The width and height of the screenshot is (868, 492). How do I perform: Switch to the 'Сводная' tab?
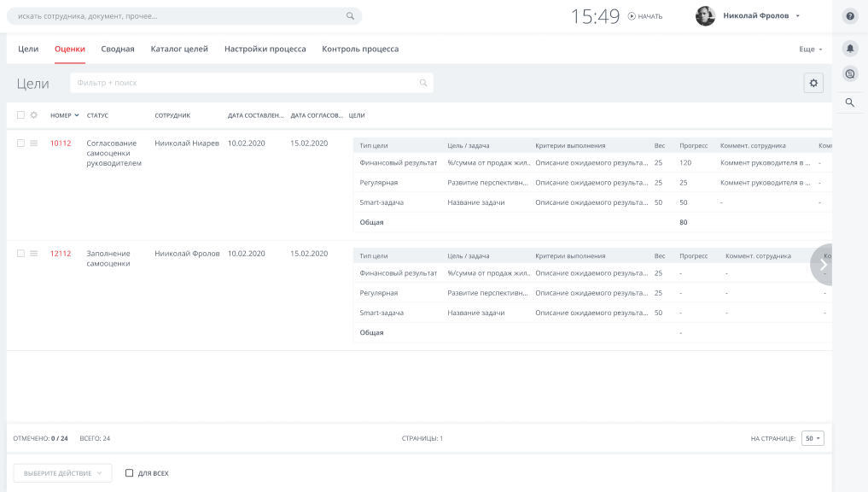click(x=118, y=50)
